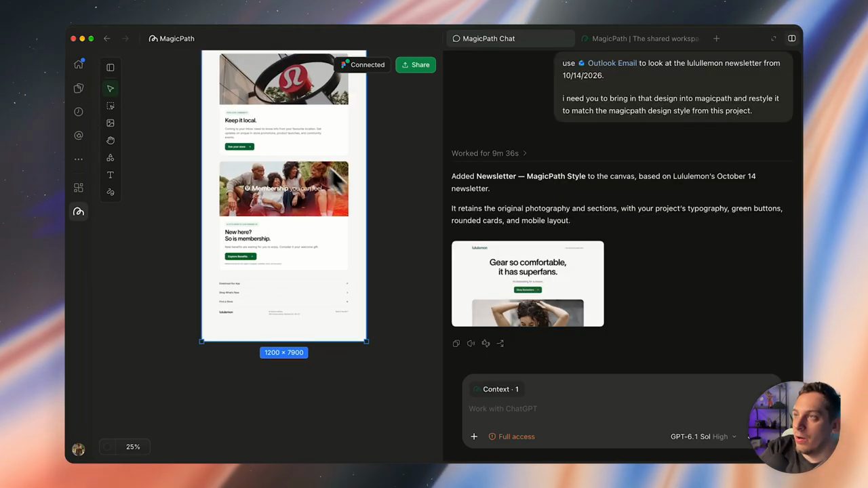Open the Outlook Email link

[607, 63]
